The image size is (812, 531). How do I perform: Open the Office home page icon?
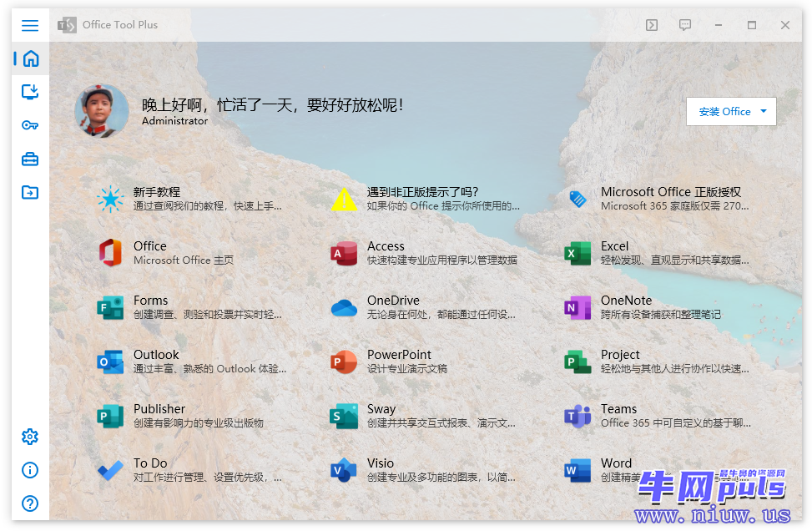(110, 253)
